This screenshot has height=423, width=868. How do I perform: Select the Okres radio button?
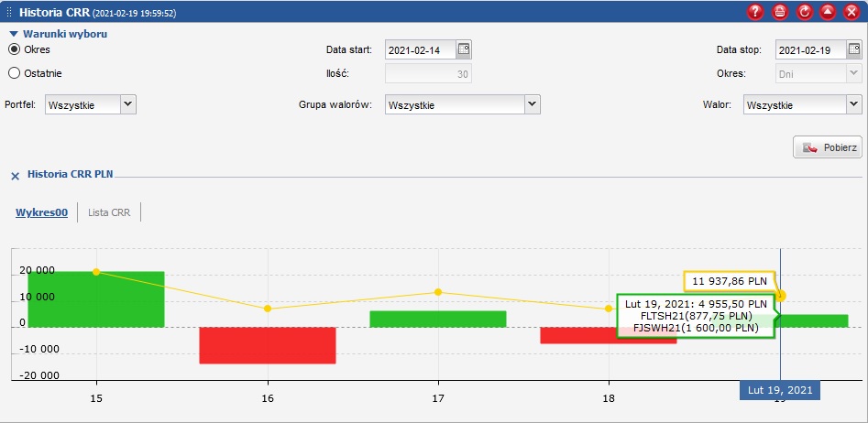click(15, 49)
